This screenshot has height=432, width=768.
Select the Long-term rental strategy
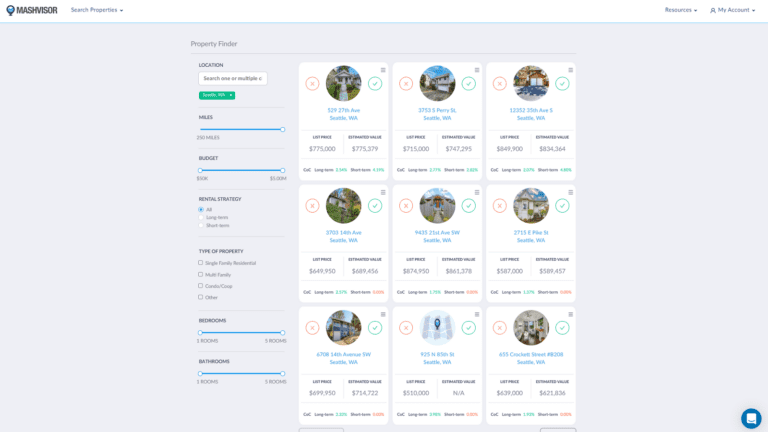(201, 217)
